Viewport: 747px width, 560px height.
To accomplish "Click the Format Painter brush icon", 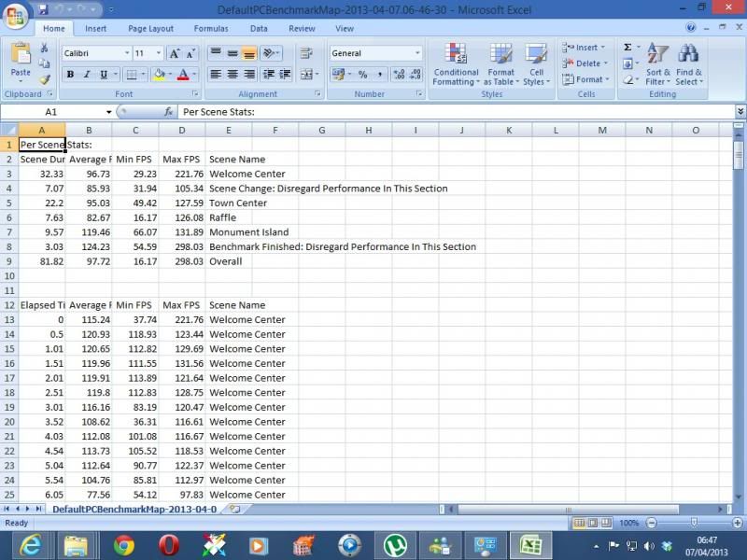I will (44, 80).
